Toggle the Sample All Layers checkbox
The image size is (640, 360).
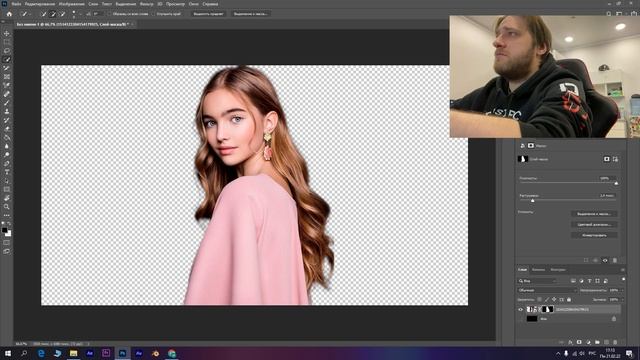(x=110, y=14)
